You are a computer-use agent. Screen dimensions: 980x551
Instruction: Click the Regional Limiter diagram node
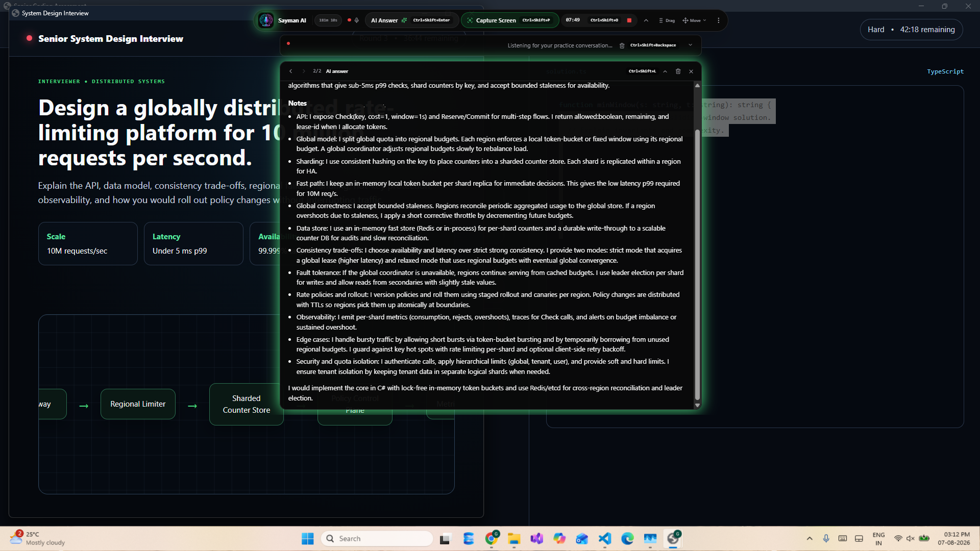[138, 404]
